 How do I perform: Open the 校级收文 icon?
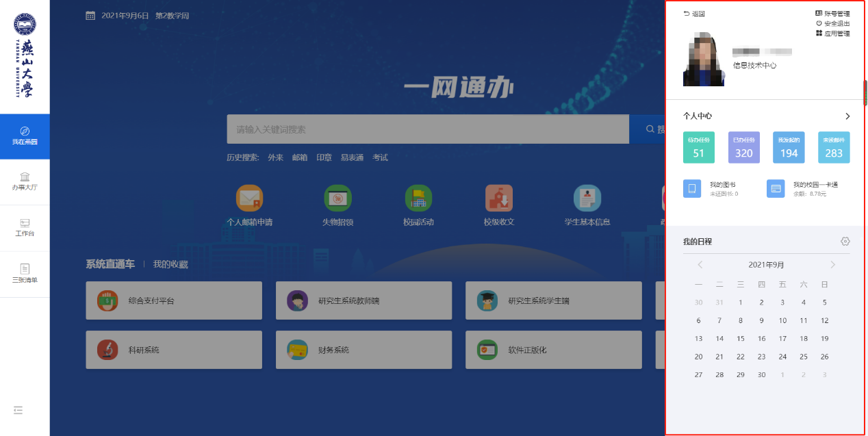pos(498,198)
